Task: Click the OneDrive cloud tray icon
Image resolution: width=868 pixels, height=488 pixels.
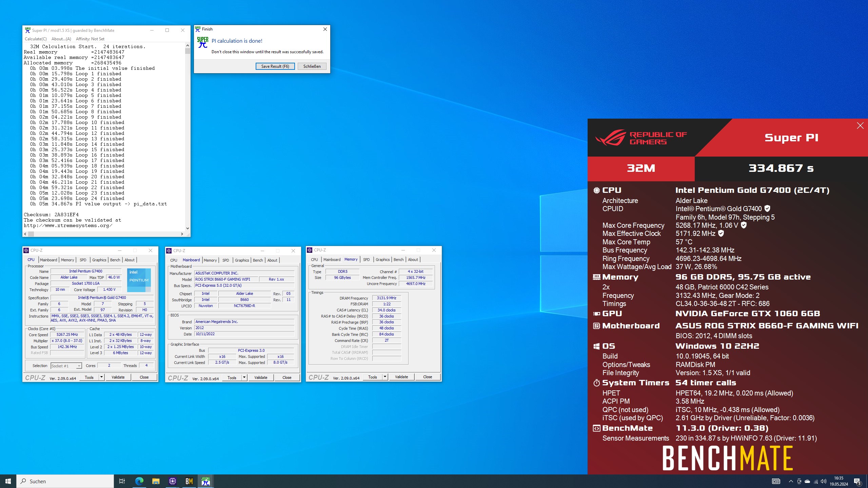Action: 807,481
